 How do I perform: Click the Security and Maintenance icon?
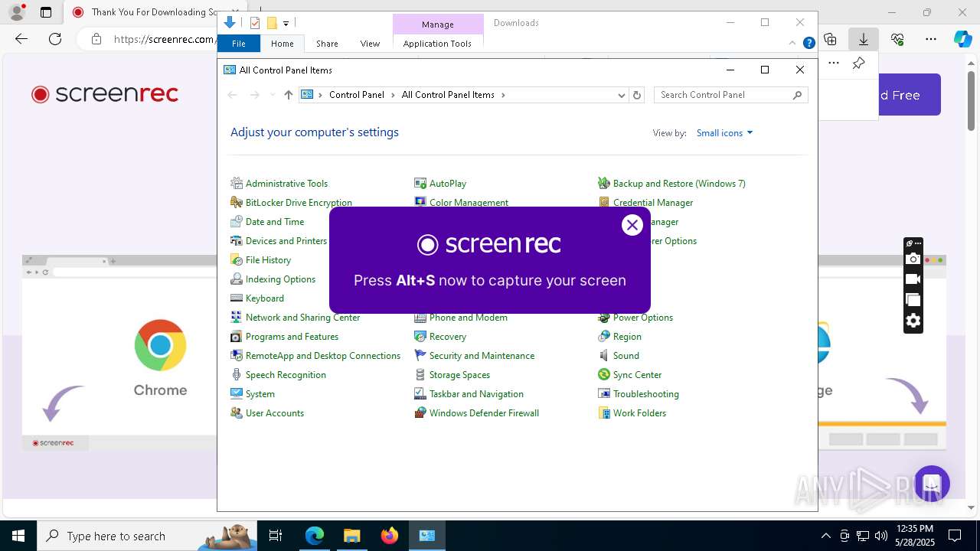coord(420,356)
